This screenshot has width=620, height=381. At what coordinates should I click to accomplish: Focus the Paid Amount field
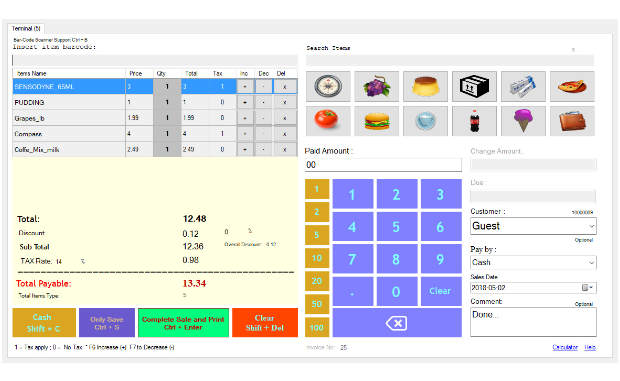(383, 165)
